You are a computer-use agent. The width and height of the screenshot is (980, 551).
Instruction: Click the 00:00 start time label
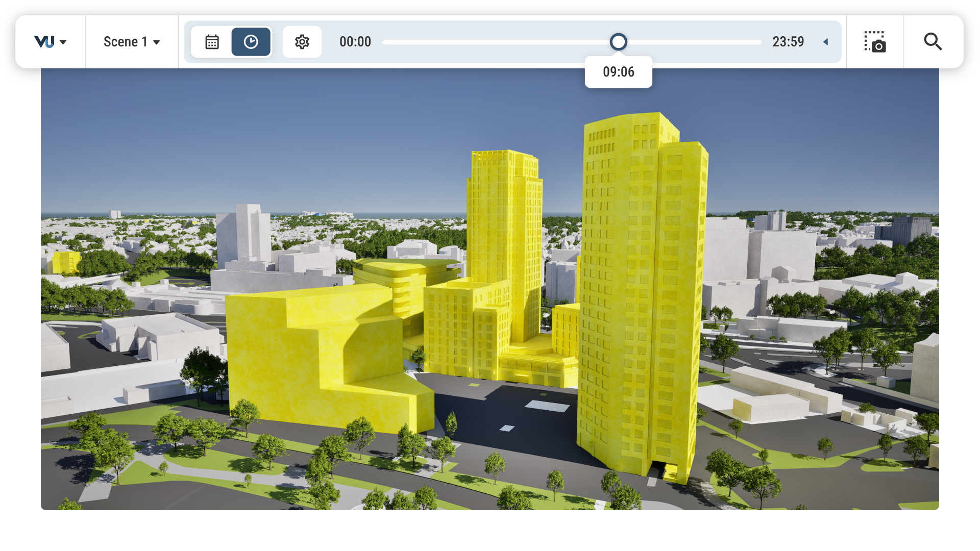(355, 42)
